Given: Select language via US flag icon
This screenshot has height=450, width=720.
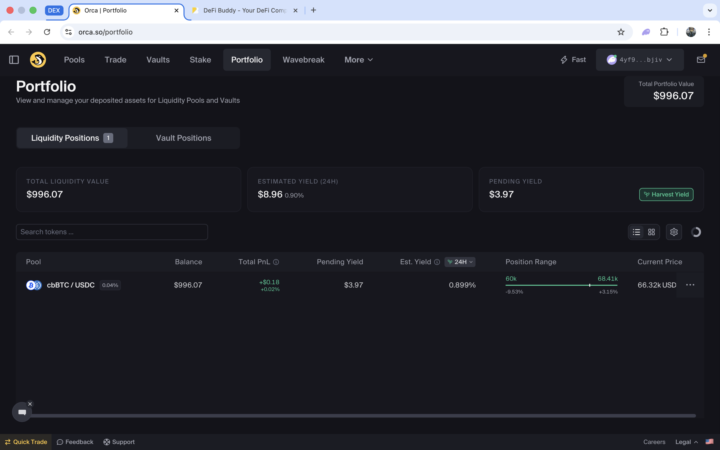Looking at the screenshot, I should click(709, 442).
